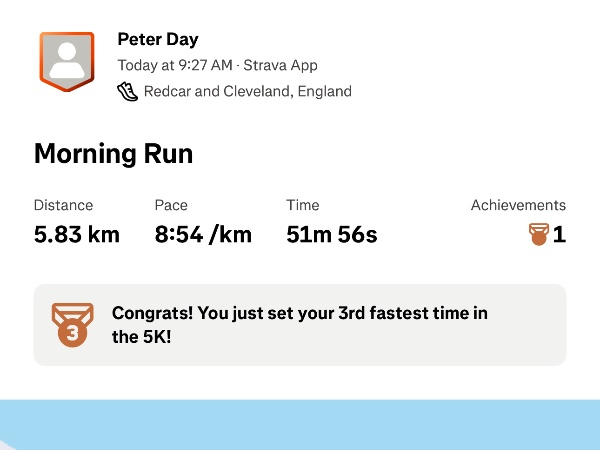Click the Pace stat label
The height and width of the screenshot is (450, 600).
click(x=171, y=205)
